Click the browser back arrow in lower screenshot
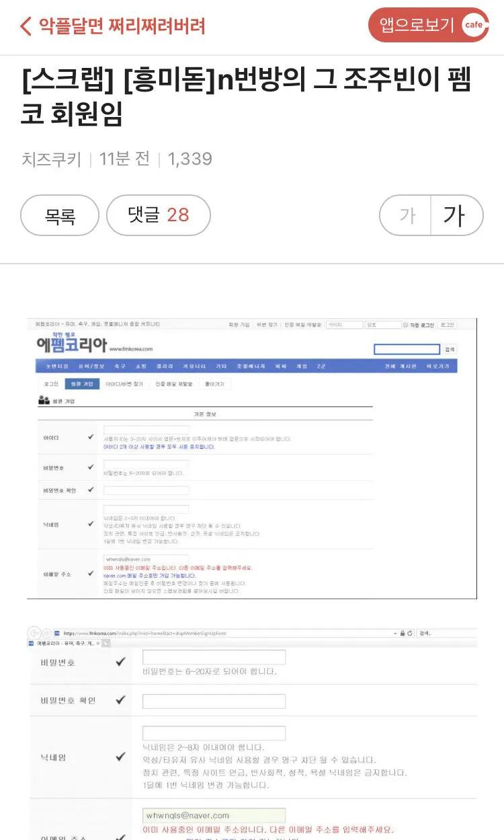The image size is (504, 840). (x=34, y=633)
